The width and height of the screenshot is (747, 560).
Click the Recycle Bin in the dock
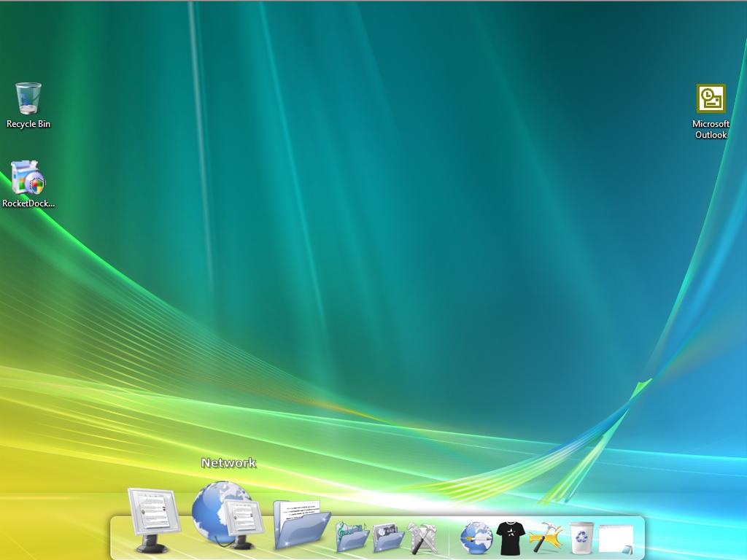point(581,537)
